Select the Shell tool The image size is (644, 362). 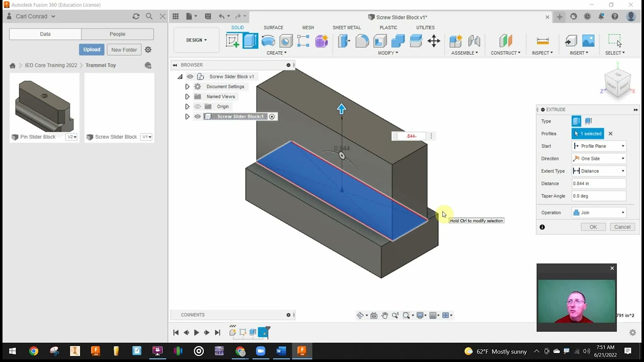point(380,41)
